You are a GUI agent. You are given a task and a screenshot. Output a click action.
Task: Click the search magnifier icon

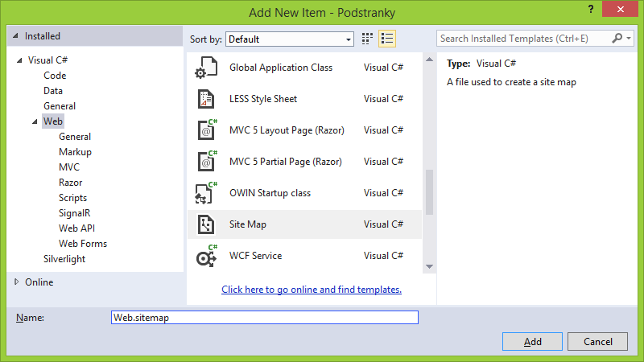(617, 39)
